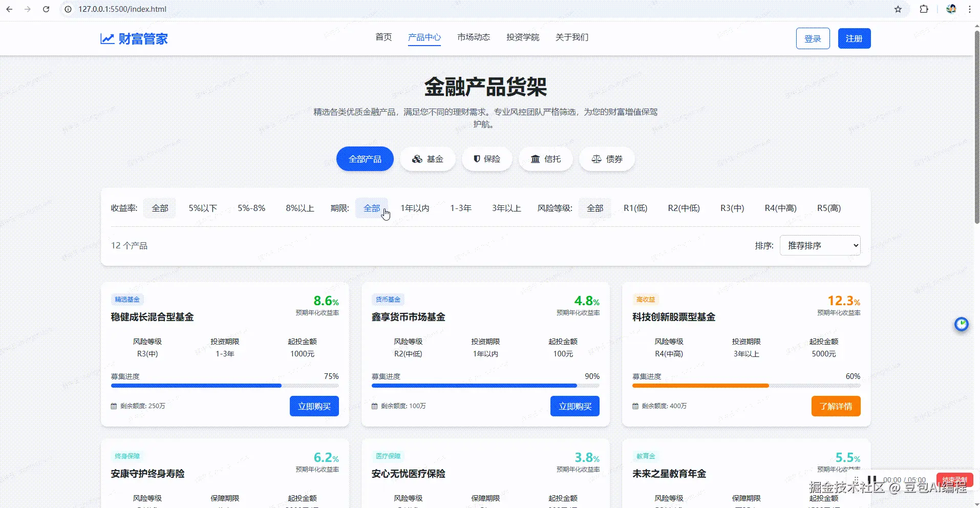Select the 全部产品 category tab

pos(365,159)
